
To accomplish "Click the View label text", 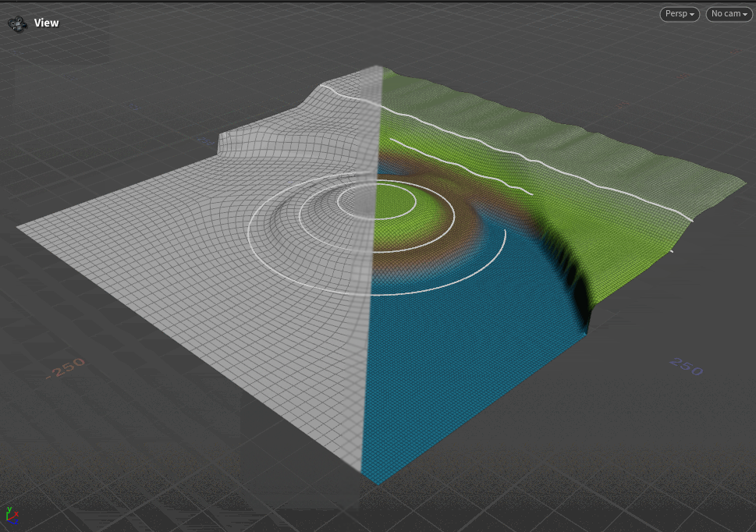I will coord(46,23).
